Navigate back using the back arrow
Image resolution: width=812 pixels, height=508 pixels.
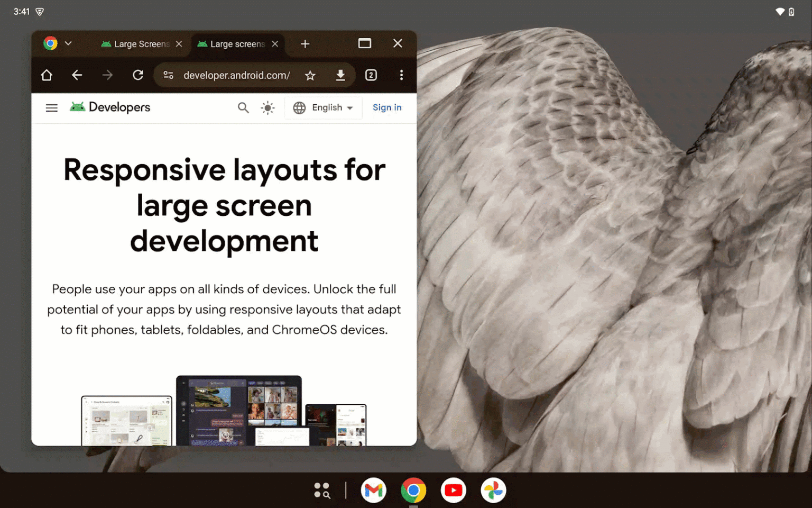77,75
